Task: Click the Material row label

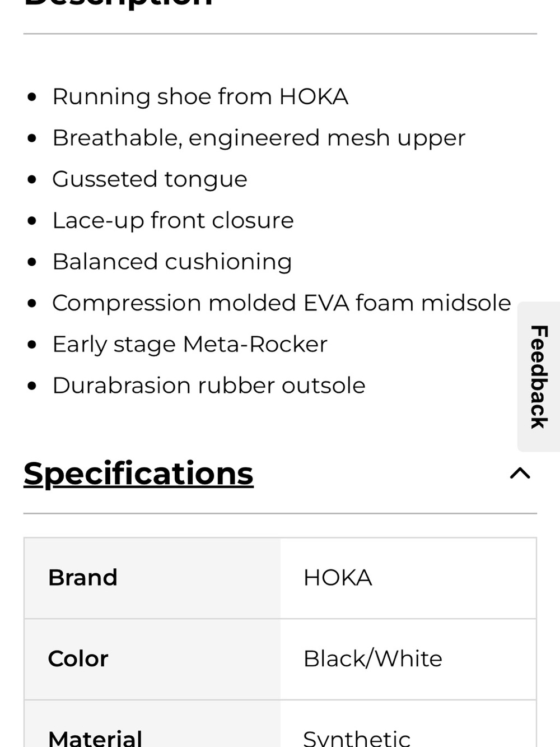Action: point(95,738)
